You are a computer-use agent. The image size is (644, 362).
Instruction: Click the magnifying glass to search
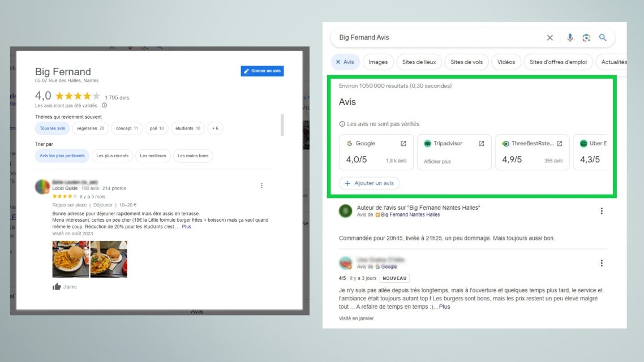click(603, 37)
